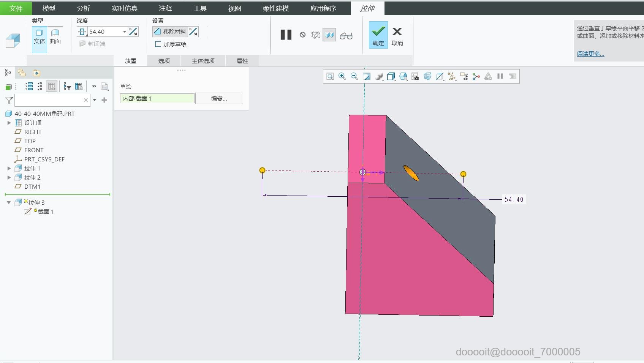
Task: Click the Zoom In icon
Action: coord(342,76)
